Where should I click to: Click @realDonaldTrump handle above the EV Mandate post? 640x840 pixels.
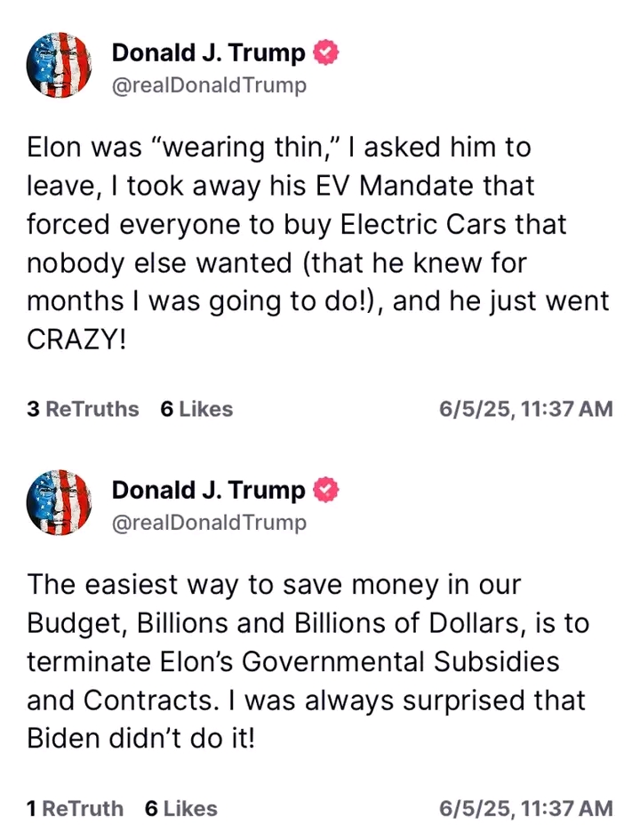pos(209,85)
